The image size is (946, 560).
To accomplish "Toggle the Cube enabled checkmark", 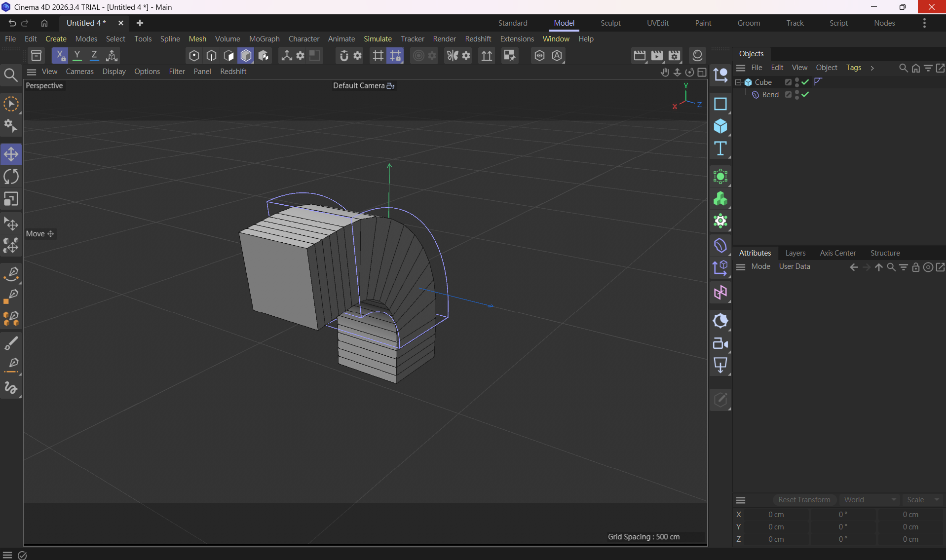I will click(805, 82).
